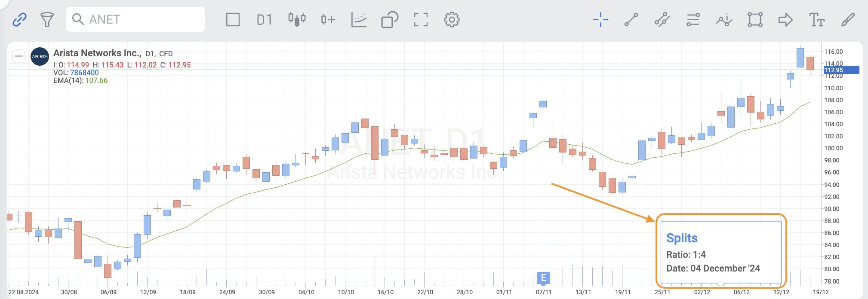This screenshot has width=868, height=299.
Task: Select the arrow drawing tool
Action: click(785, 19)
